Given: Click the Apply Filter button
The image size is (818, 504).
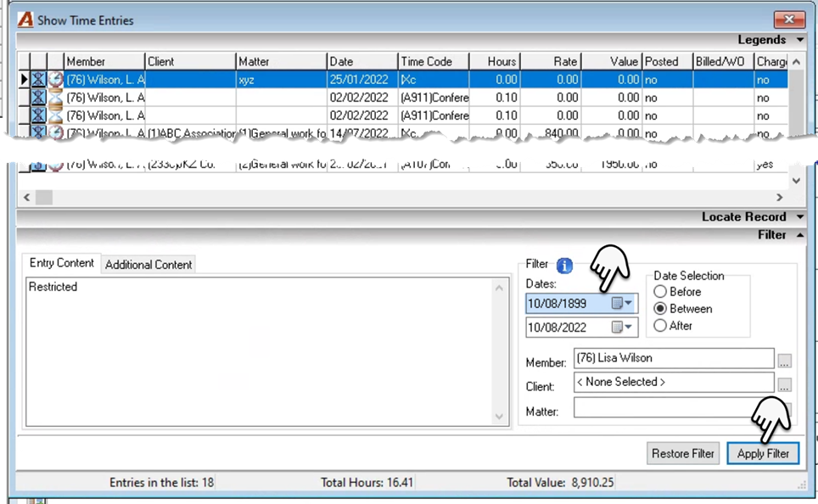Looking at the screenshot, I should 763,453.
